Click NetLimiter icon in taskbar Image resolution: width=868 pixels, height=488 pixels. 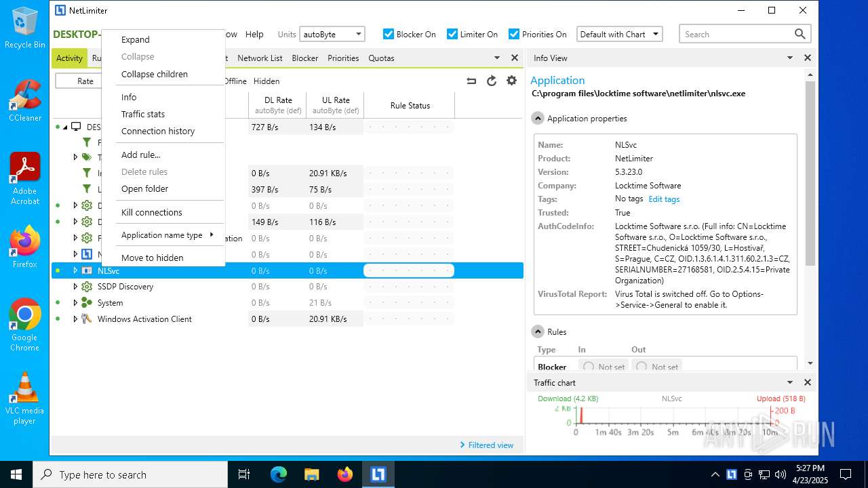coord(378,474)
